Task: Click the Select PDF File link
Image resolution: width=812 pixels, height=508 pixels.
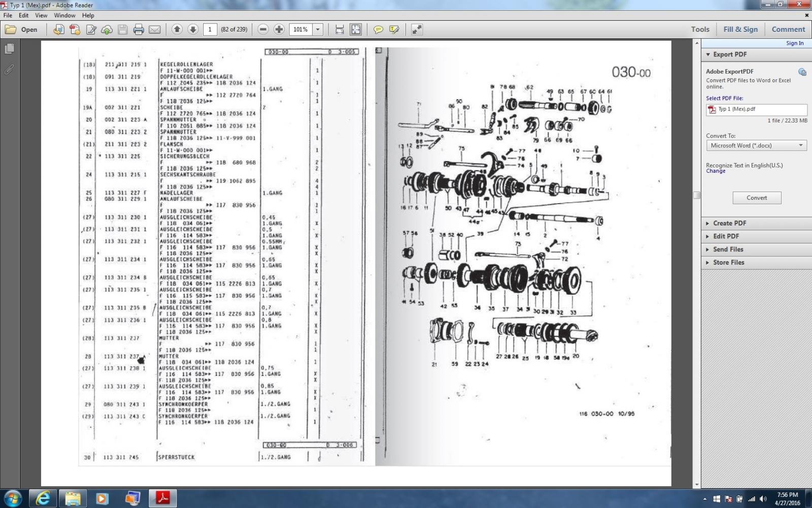Action: [x=724, y=98]
